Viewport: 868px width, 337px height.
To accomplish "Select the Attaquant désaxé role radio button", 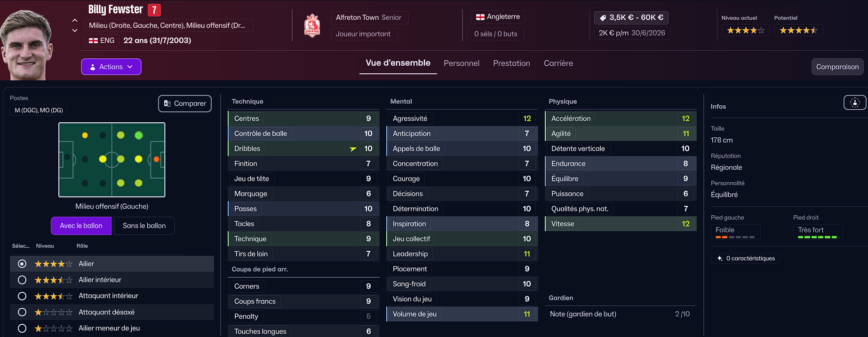I will (22, 312).
